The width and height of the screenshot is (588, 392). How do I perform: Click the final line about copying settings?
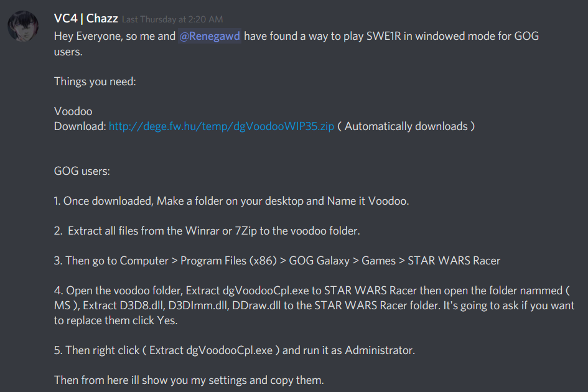coord(189,380)
